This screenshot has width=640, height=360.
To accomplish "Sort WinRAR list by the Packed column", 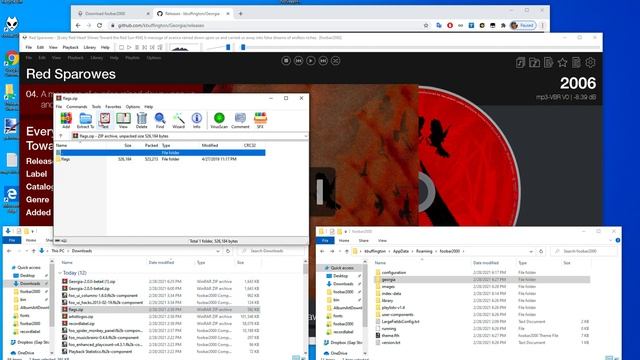I will point(151,145).
